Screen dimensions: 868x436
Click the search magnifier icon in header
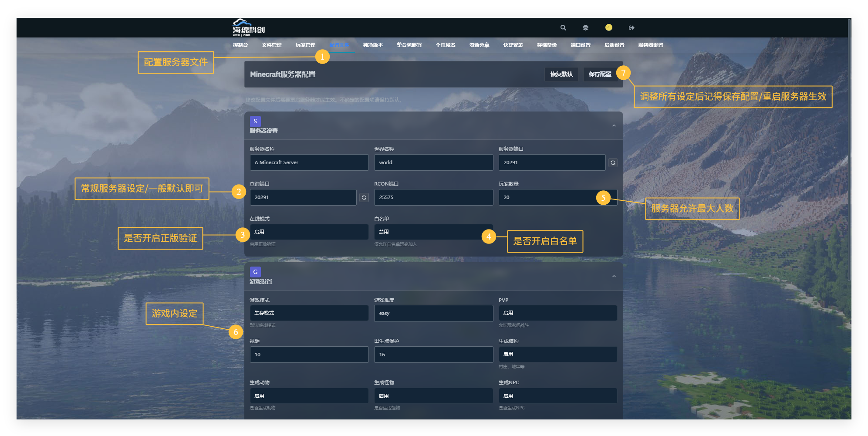pyautogui.click(x=563, y=28)
